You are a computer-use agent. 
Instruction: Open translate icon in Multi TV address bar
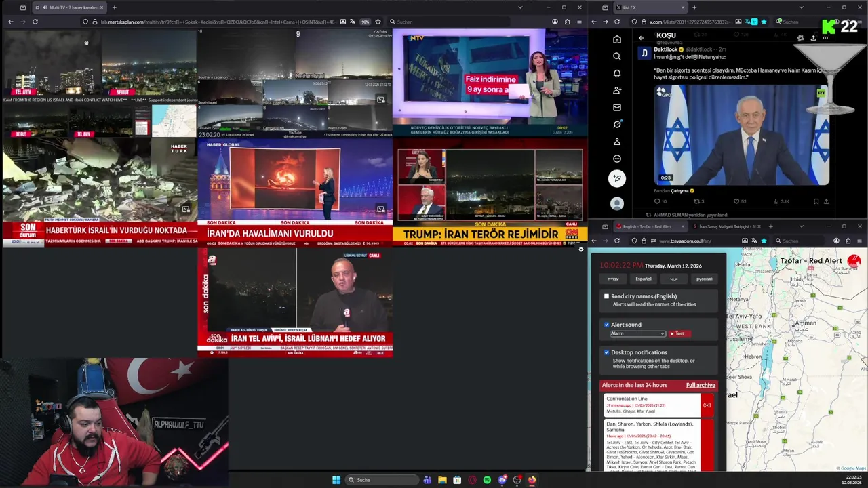click(x=353, y=22)
